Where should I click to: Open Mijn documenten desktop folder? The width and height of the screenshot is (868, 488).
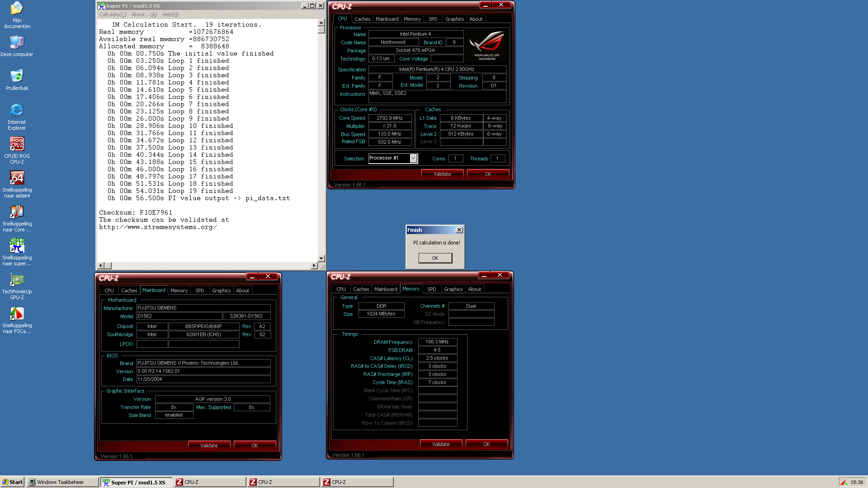pyautogui.click(x=17, y=14)
